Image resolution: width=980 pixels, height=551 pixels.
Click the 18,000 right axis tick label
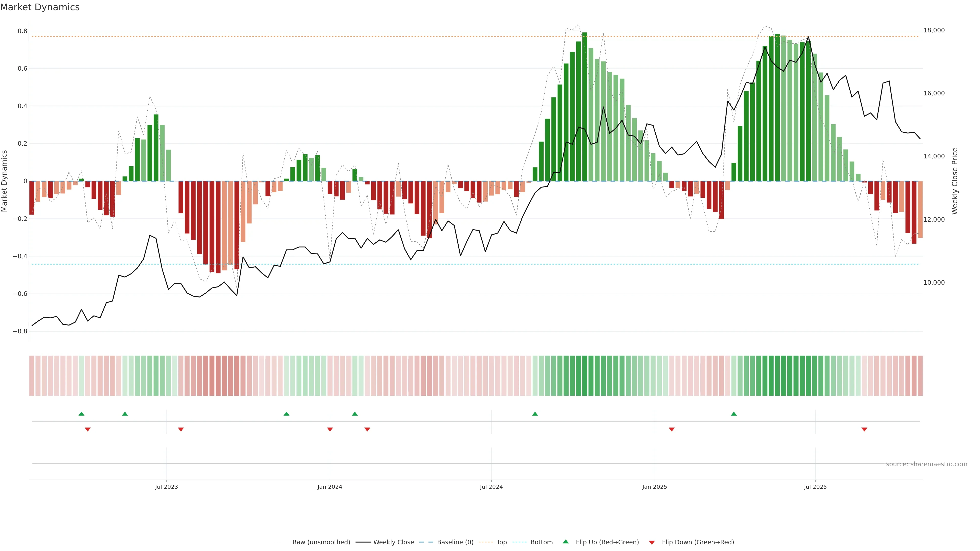pyautogui.click(x=934, y=30)
